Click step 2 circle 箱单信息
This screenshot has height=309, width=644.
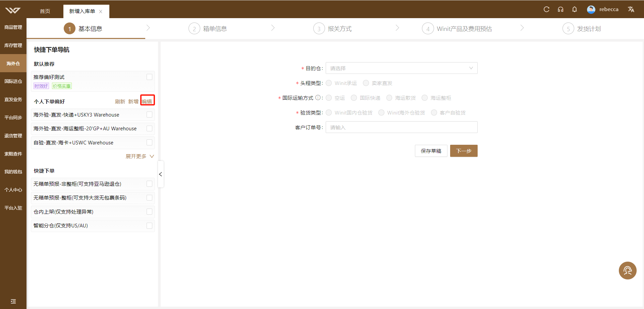tap(194, 29)
